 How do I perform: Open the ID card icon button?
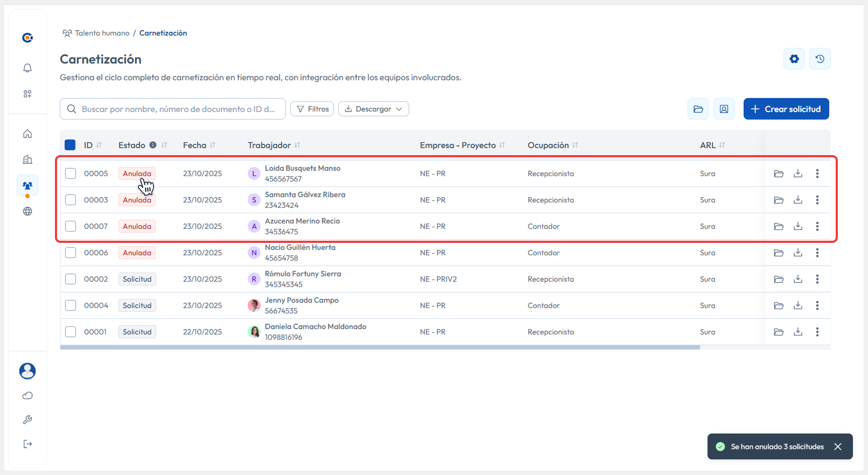(724, 109)
